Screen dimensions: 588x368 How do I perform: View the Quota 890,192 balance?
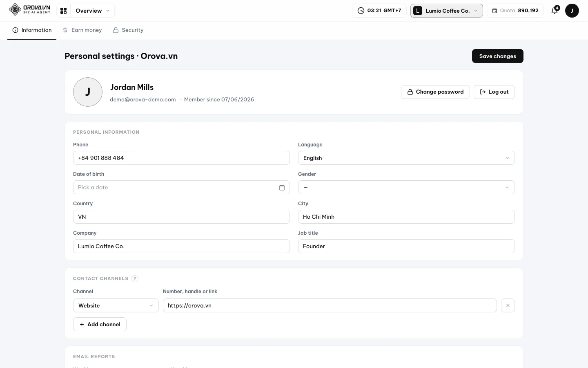515,11
